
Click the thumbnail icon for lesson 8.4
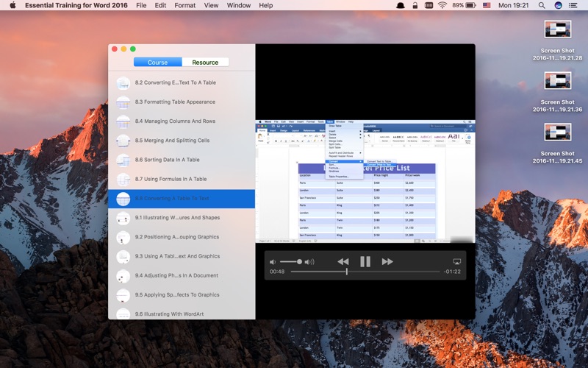[x=123, y=121]
